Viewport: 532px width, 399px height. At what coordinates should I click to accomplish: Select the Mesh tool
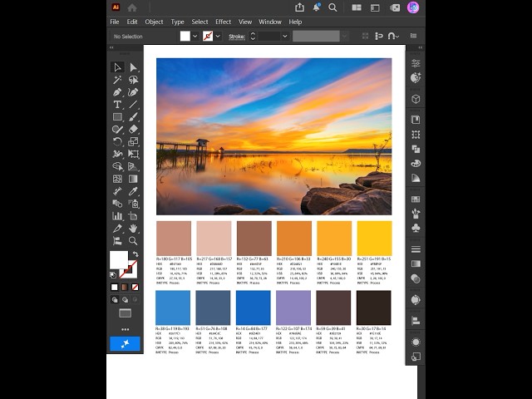pyautogui.click(x=117, y=179)
